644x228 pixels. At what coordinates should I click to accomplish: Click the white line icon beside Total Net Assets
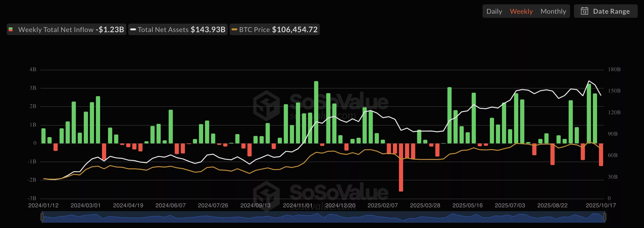[x=133, y=30]
